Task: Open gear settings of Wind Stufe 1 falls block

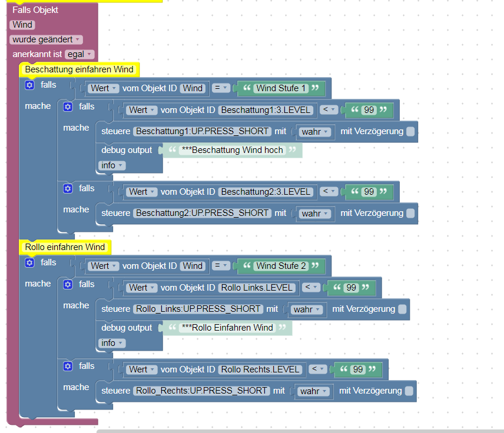Action: coord(29,85)
